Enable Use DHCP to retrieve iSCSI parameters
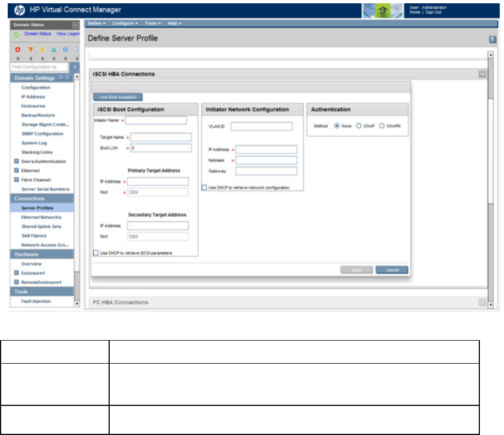Screen dimensions: 504x435 (x=96, y=253)
